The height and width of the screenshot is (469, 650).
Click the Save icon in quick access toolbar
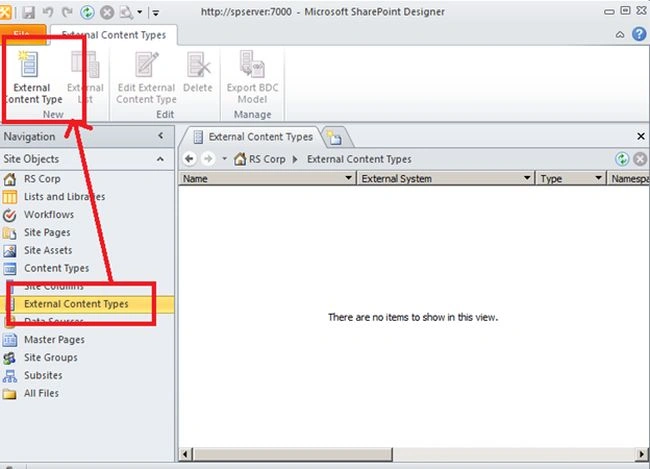pos(28,12)
